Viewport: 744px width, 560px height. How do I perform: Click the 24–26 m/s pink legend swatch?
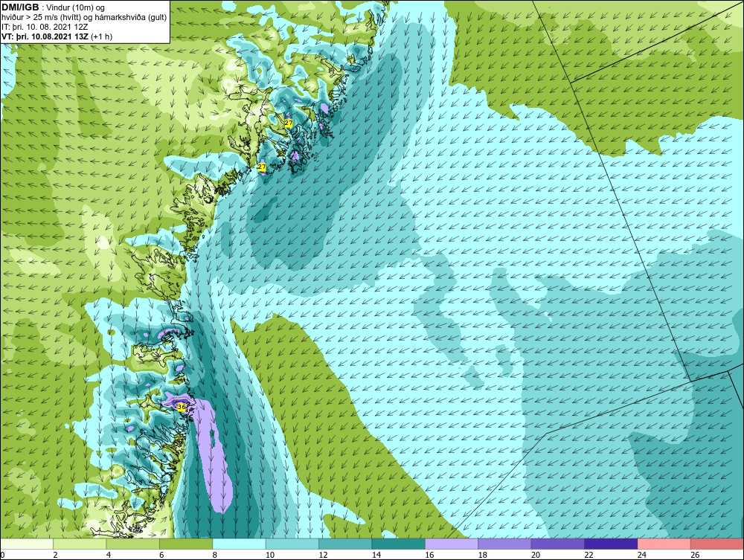tap(664, 544)
